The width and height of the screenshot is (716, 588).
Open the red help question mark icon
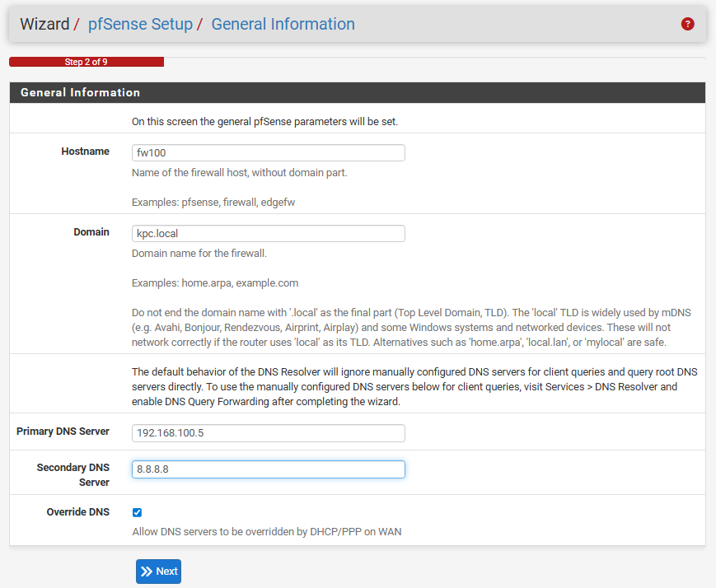pyautogui.click(x=688, y=24)
